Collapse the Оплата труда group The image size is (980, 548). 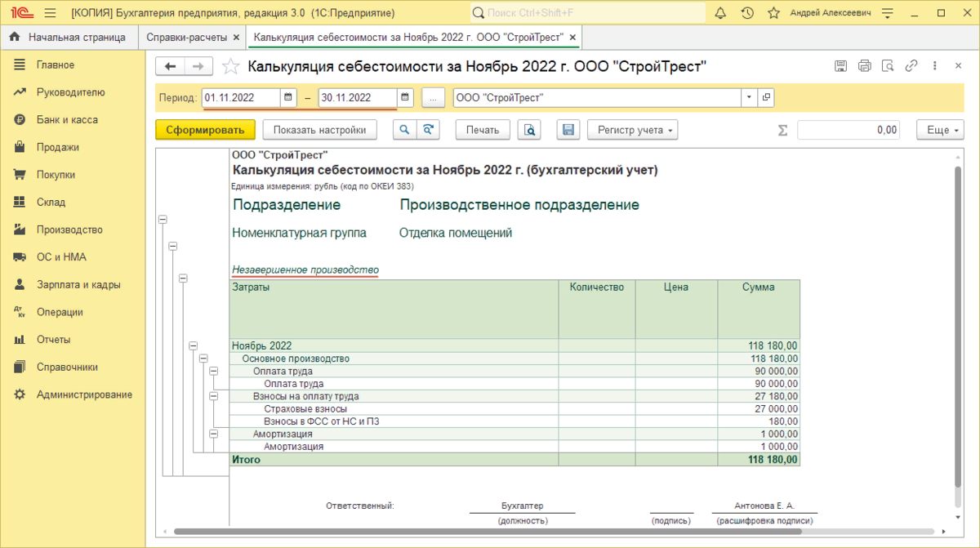point(214,371)
